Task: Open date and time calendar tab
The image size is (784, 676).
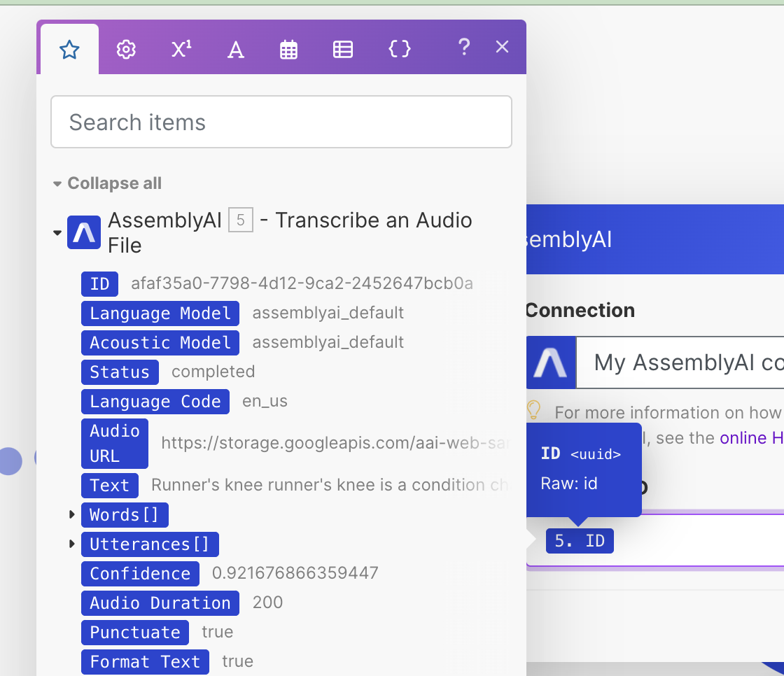Action: [x=288, y=50]
